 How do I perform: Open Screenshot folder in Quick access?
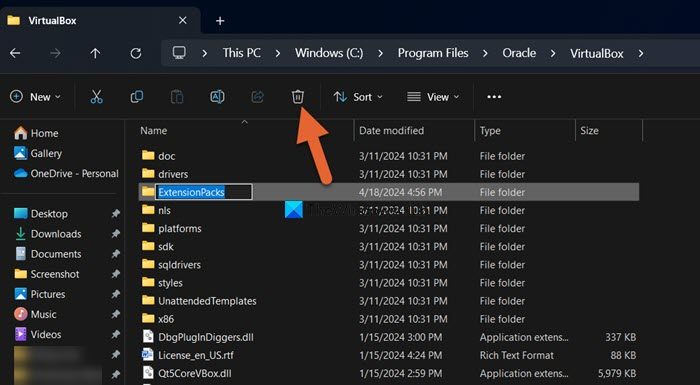pyautogui.click(x=46, y=274)
